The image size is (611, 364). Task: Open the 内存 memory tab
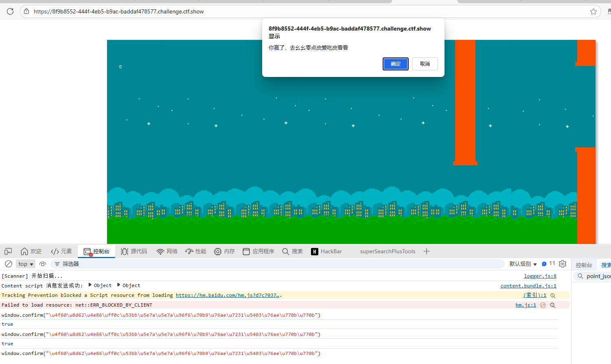coord(225,252)
